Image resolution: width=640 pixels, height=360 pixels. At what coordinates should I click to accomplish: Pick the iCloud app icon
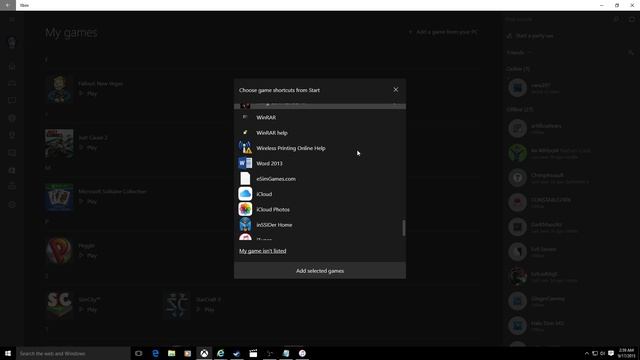pyautogui.click(x=245, y=194)
